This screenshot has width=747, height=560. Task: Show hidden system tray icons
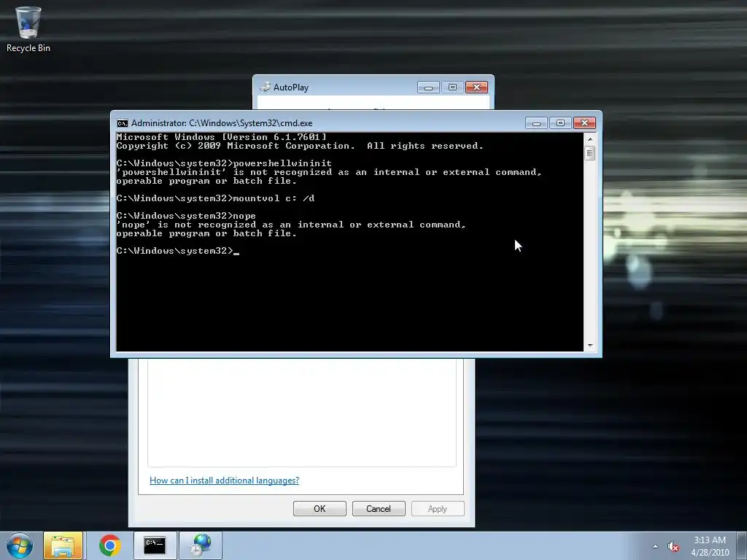656,546
